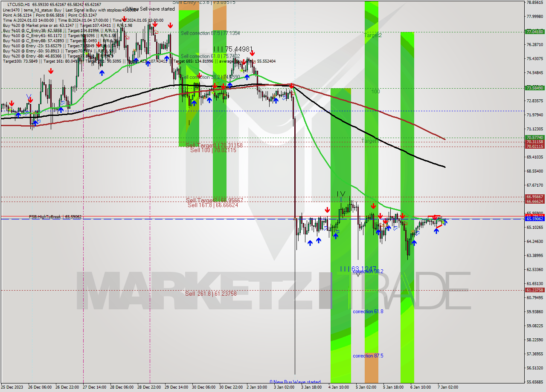Screen dimensions: 546x392
Task: Click the 69.41035 price axis label
Action: [x=535, y=157]
